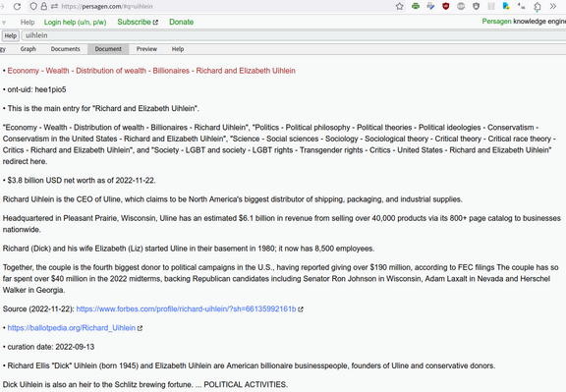The image size is (566, 392).
Task: Click 'Dick Uihlein is also an heir' sentence
Action: (x=97, y=384)
